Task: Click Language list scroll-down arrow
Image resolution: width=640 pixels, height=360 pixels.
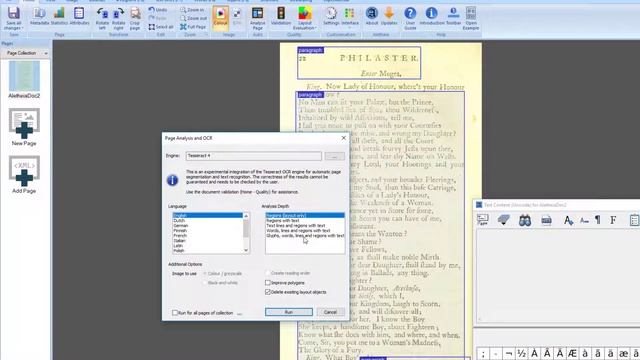Action: click(246, 250)
